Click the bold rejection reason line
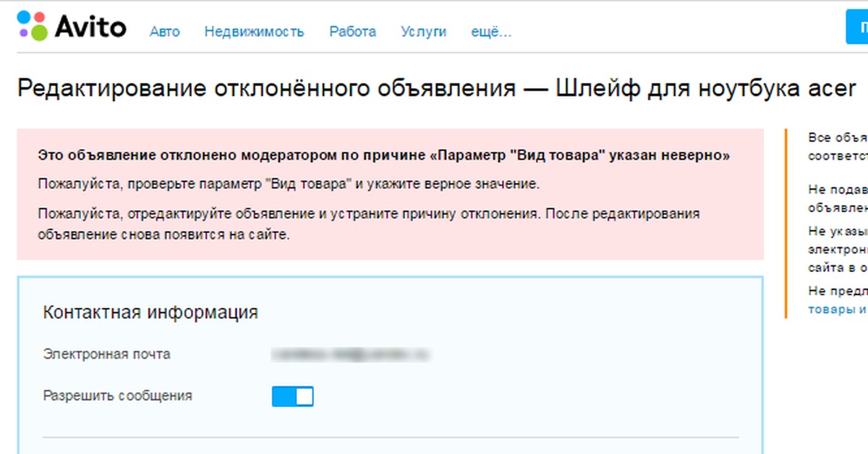Image resolution: width=868 pixels, height=454 pixels. pos(384,155)
